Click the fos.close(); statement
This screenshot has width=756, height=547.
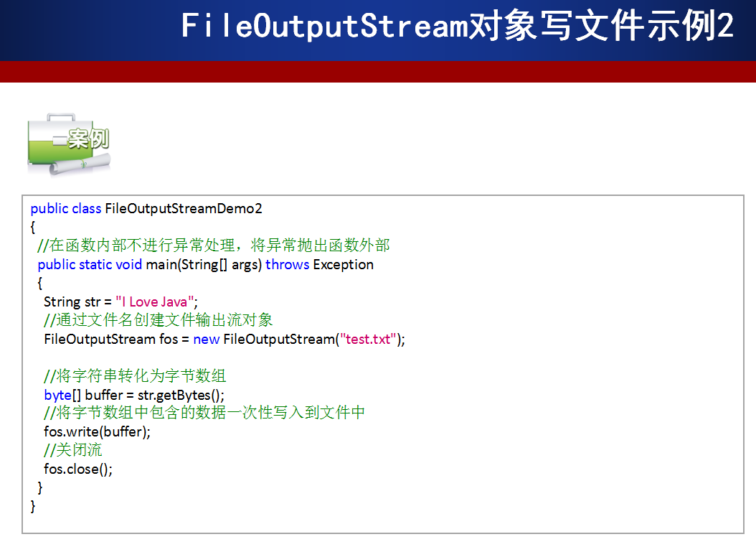point(78,469)
